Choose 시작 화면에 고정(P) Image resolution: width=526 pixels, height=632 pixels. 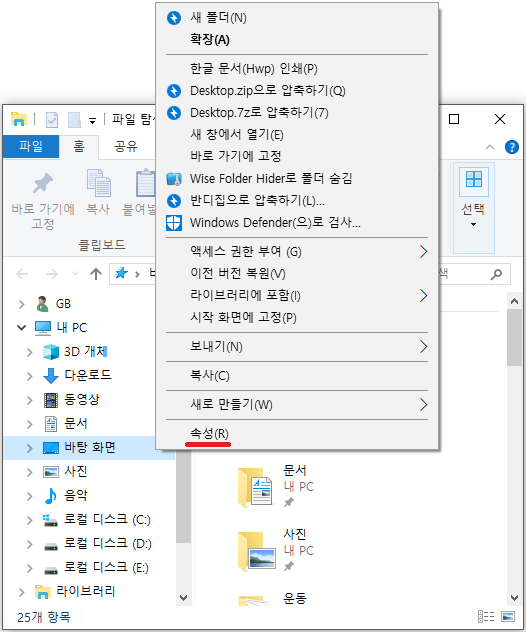coord(297,318)
